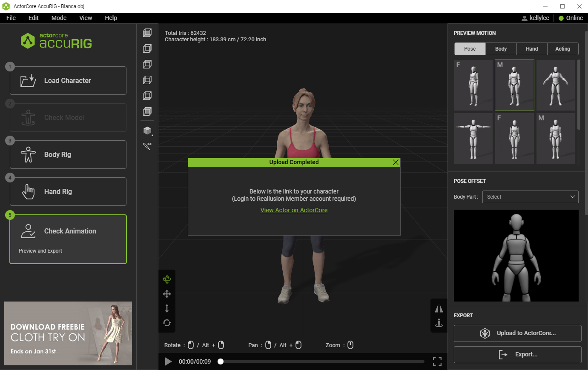Click the Download Freebie Cloth Try On banner
This screenshot has width=588, height=370.
68,333
